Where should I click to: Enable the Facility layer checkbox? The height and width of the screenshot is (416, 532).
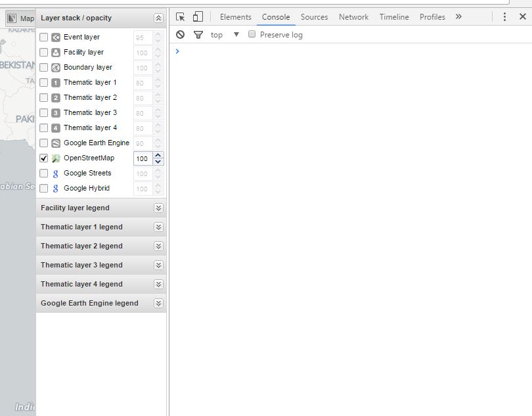[x=44, y=53]
